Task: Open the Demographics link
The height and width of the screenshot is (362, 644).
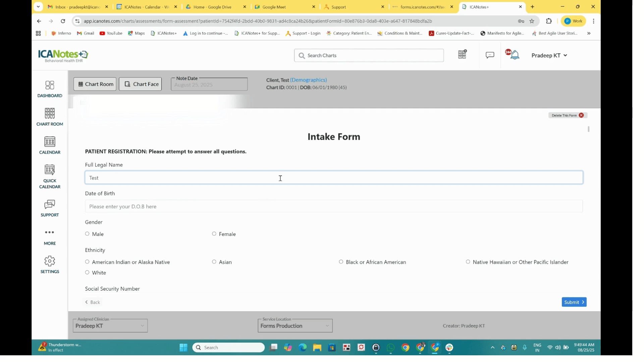Action: [308, 80]
